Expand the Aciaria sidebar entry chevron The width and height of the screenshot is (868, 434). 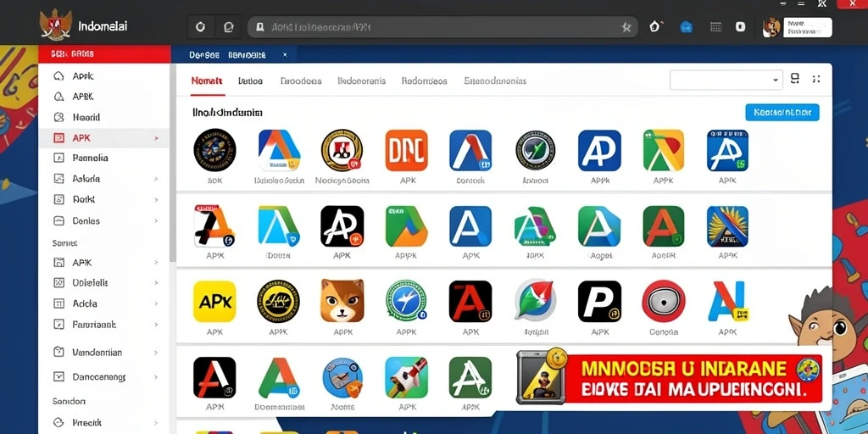point(156,179)
